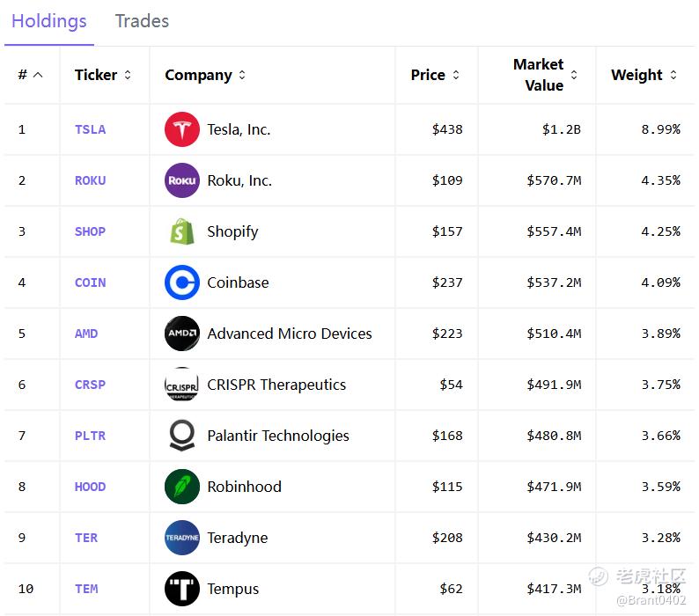Sort holdings by Weight column

pos(673,75)
